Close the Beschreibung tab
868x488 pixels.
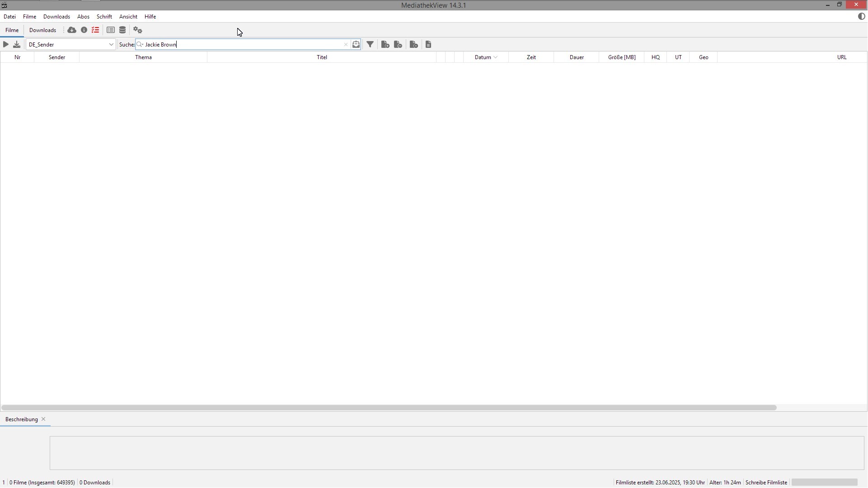coord(43,419)
